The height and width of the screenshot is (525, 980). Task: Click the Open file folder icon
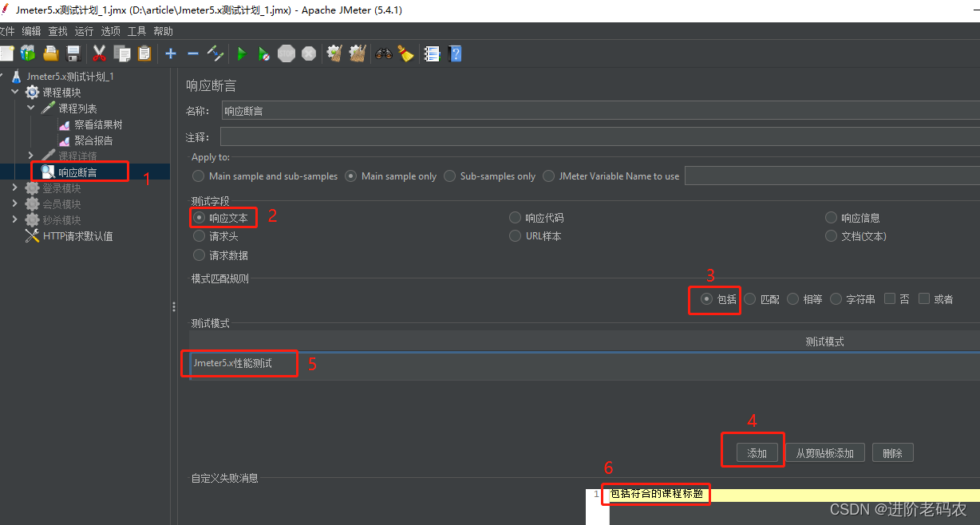[51, 53]
